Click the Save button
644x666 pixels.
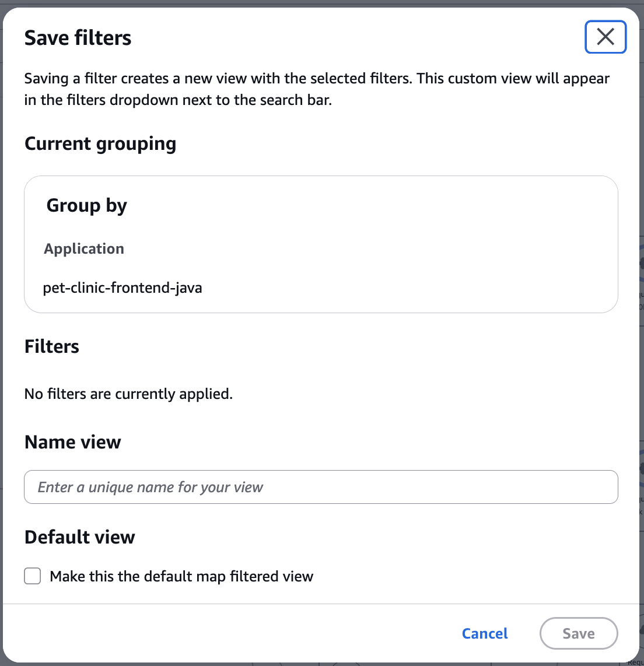(578, 633)
